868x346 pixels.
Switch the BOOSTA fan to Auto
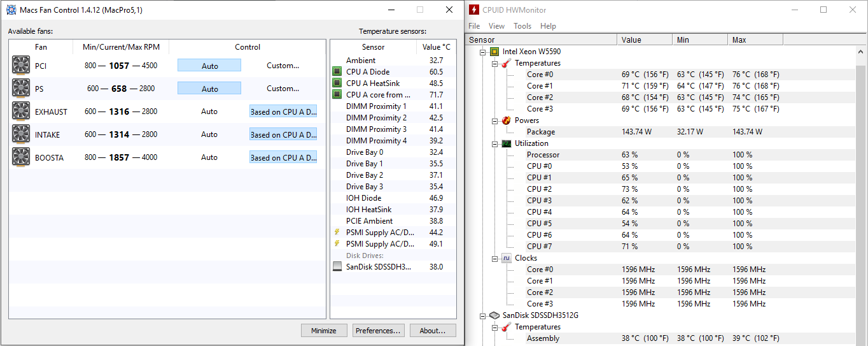click(x=209, y=157)
